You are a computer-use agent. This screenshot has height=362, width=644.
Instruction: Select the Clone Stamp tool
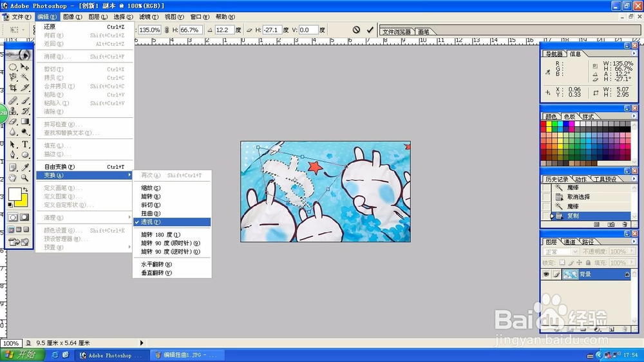(x=13, y=111)
